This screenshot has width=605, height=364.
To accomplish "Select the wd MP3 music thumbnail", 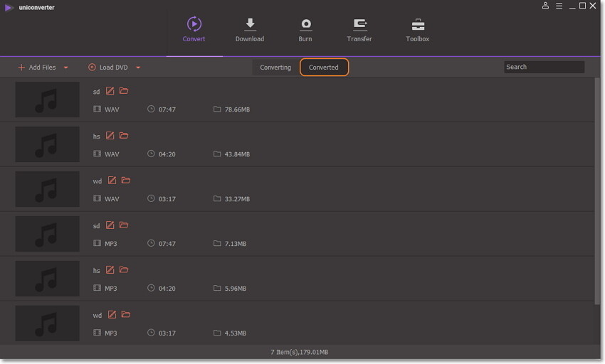I will pos(48,323).
